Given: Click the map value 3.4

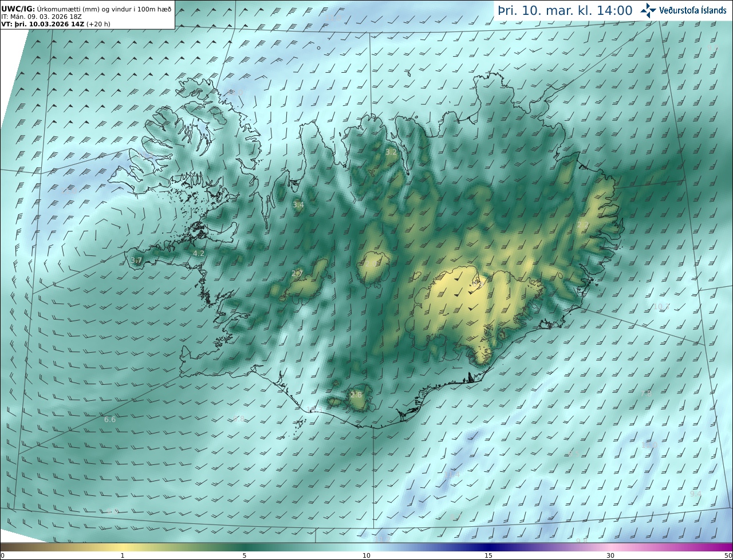Looking at the screenshot, I should [x=298, y=204].
